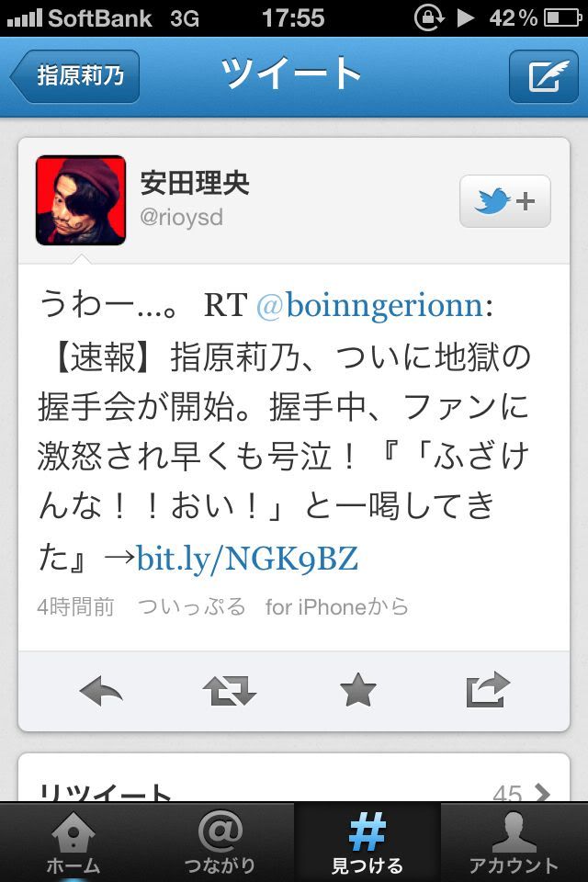
Task: Open the アカウント tab
Action: tap(514, 842)
